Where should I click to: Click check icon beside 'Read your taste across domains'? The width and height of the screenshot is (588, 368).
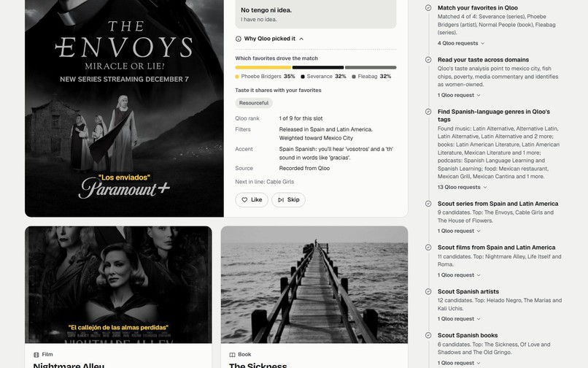pyautogui.click(x=428, y=60)
